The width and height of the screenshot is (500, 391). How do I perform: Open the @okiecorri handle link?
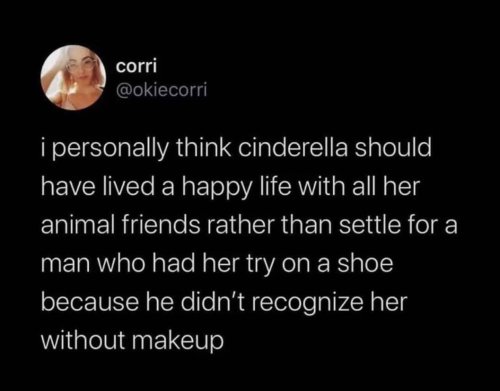[x=161, y=89]
